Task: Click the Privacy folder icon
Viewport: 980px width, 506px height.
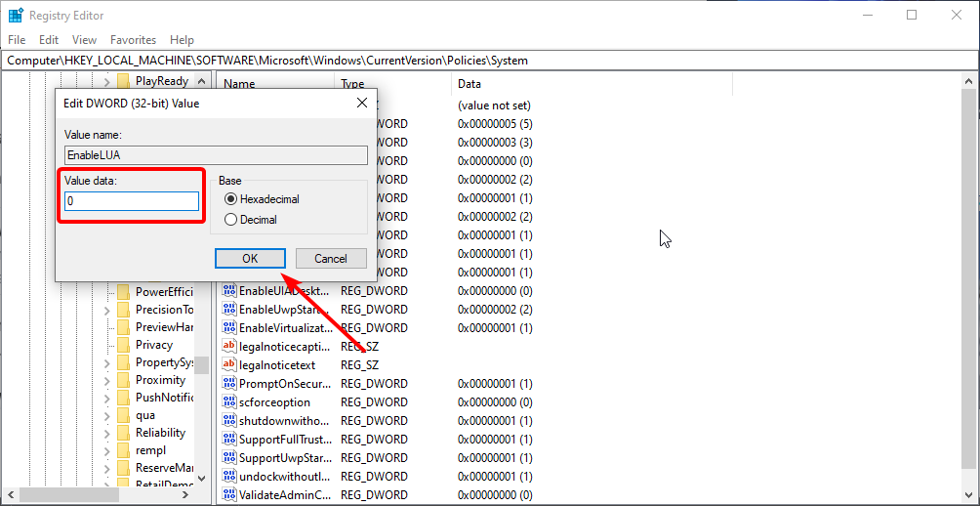Action: click(123, 345)
